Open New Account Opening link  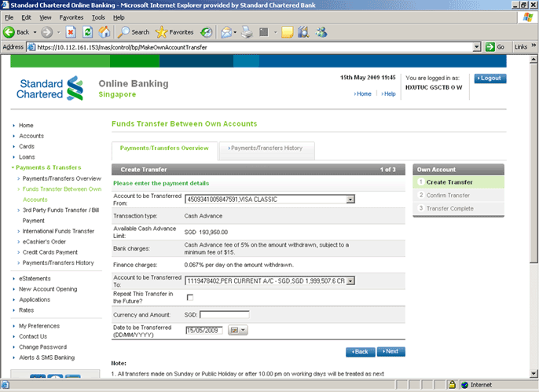pyautogui.click(x=48, y=289)
